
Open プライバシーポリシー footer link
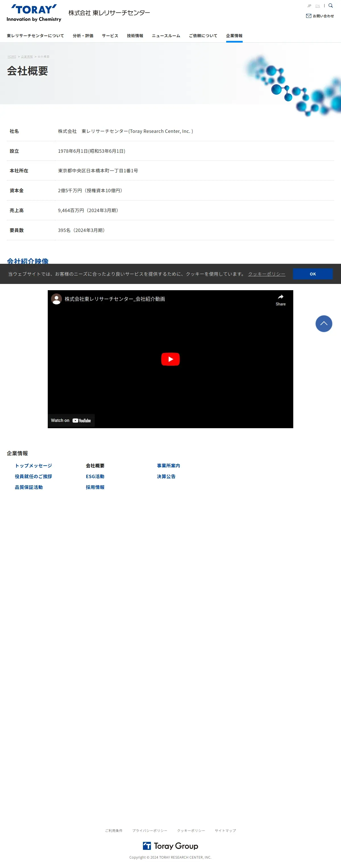click(150, 831)
